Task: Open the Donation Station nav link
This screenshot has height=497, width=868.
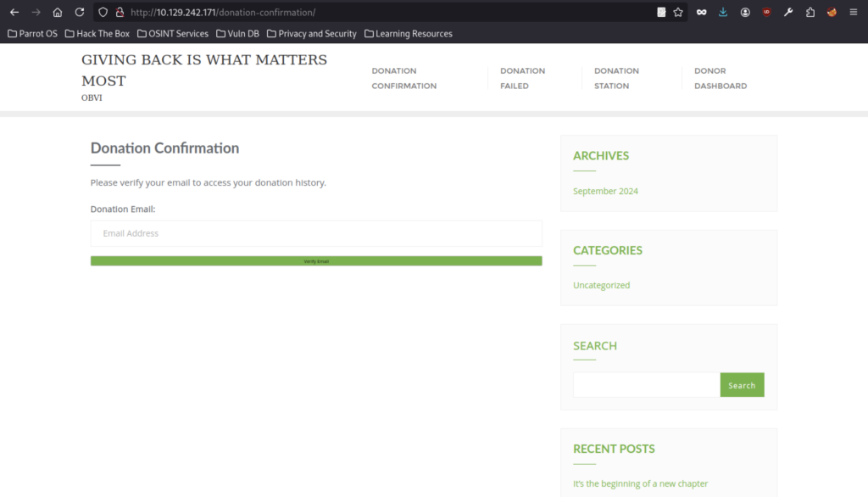Action: [616, 78]
